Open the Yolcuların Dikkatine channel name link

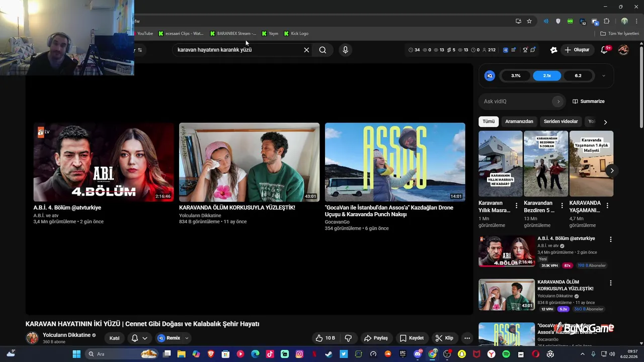pos(66,335)
